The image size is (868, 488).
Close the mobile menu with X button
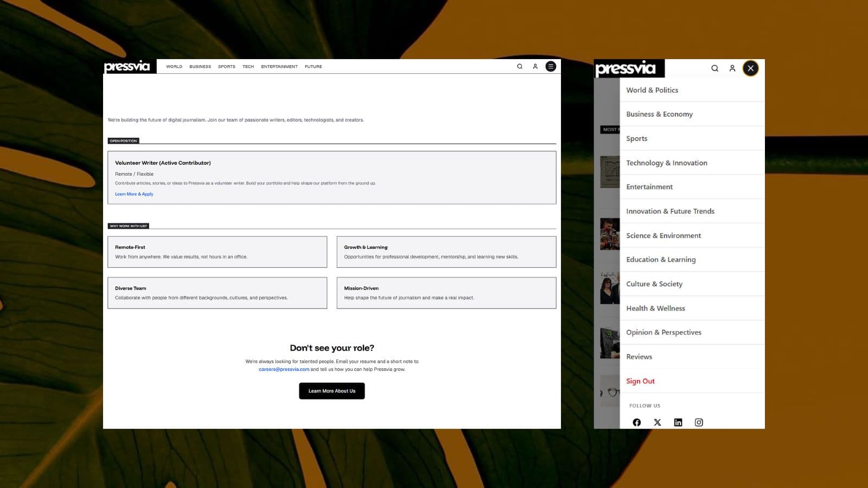click(750, 68)
